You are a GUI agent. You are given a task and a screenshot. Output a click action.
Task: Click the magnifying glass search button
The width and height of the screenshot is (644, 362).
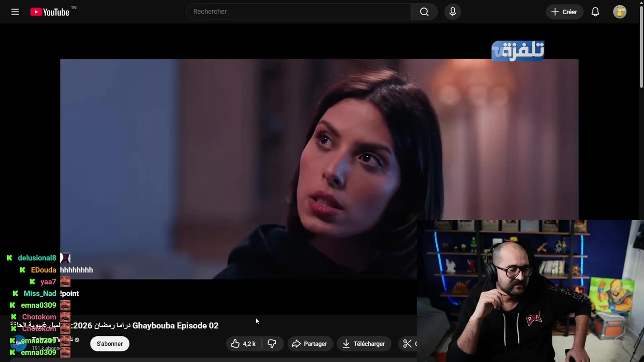(424, 12)
